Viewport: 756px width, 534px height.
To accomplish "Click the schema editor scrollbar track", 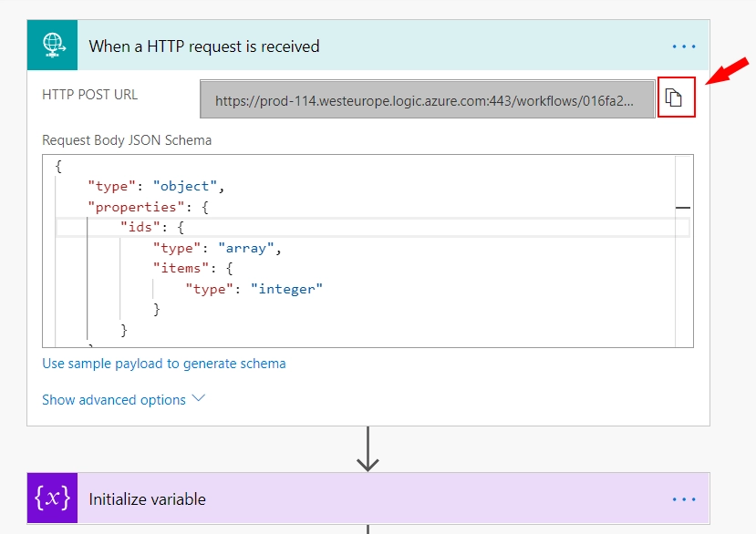I will point(684,251).
